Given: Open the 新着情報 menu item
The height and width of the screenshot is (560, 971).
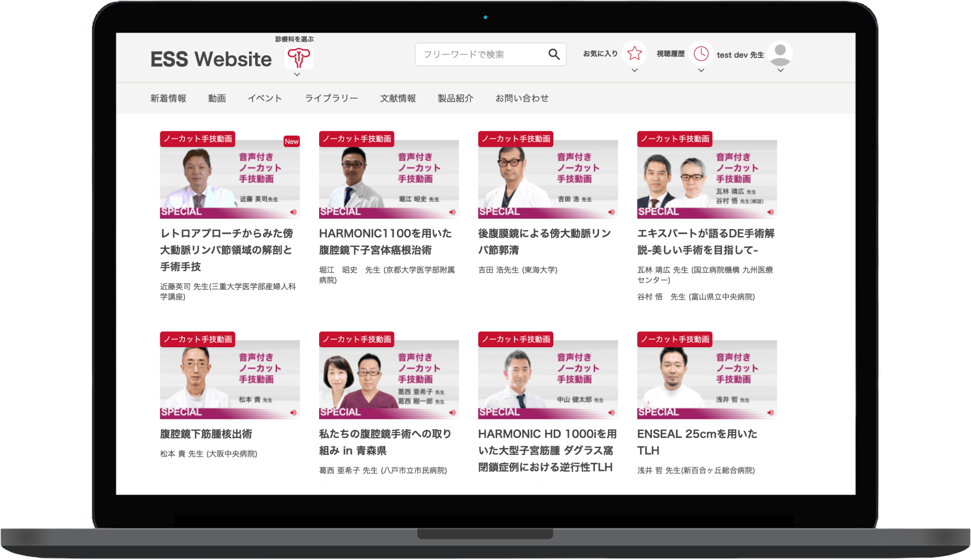Looking at the screenshot, I should (168, 98).
